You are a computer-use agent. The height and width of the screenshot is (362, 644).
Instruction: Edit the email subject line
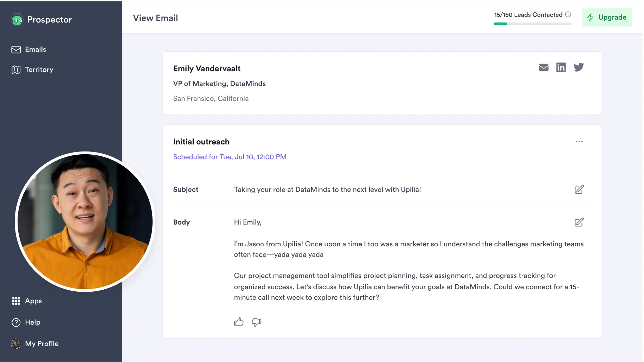pos(579,189)
